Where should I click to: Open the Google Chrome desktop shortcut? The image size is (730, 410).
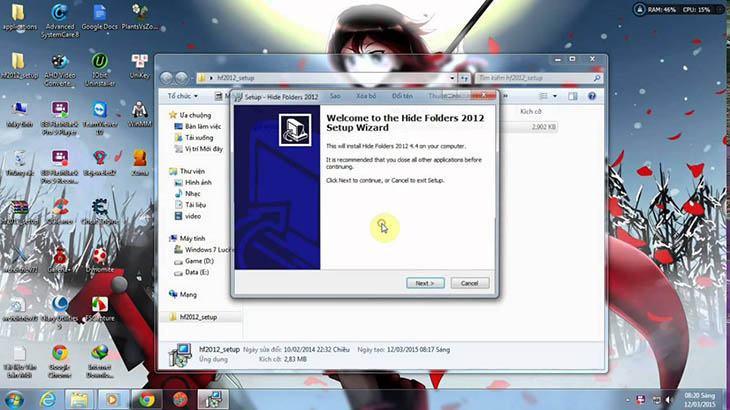(x=60, y=361)
